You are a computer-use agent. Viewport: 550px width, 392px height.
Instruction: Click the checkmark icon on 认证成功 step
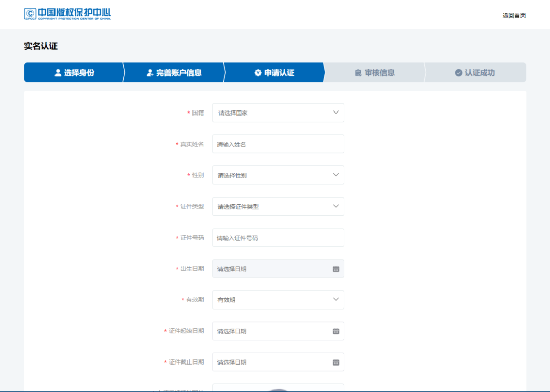[458, 72]
